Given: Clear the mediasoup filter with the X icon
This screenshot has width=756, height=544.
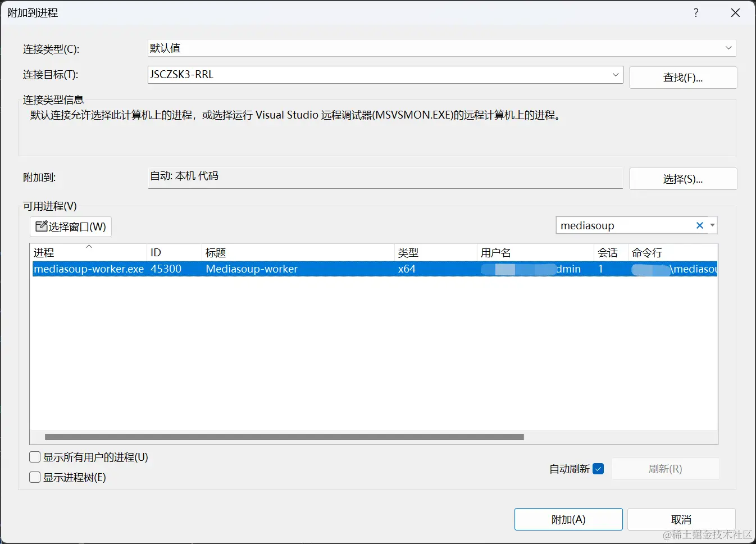Looking at the screenshot, I should coord(700,225).
